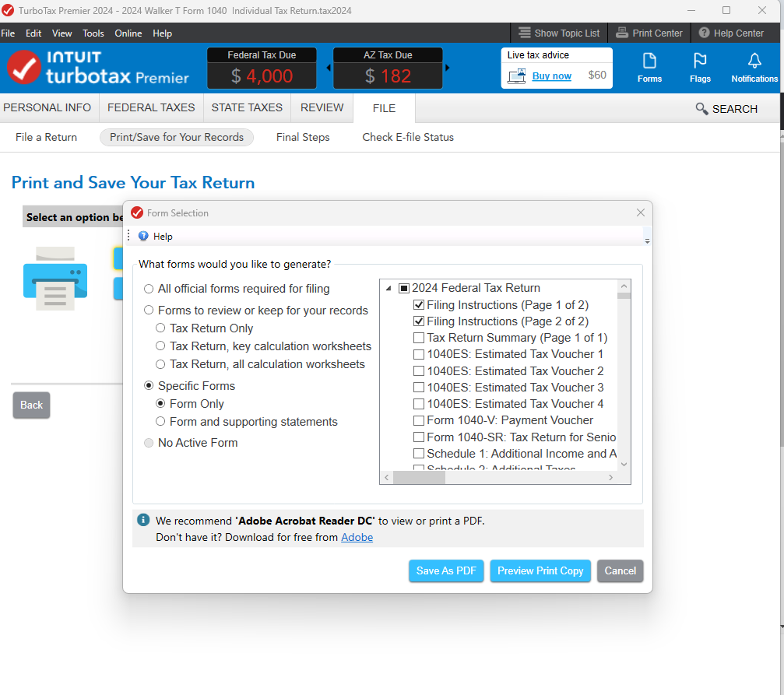
Task: Click the forms list scroll up arrow
Action: point(624,286)
